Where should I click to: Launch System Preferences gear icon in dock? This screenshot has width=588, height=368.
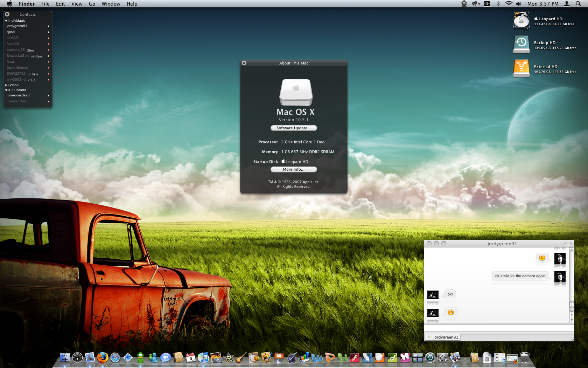point(443,357)
